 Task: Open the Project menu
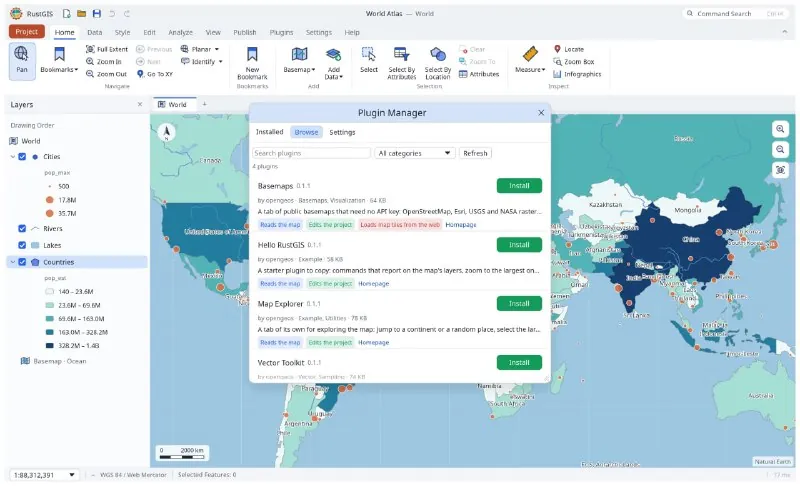27,32
